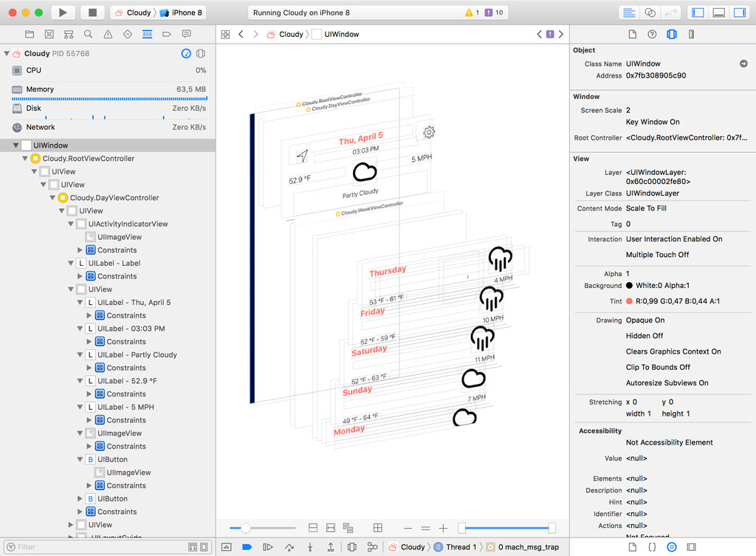The width and height of the screenshot is (756, 556).
Task: Collapse the UIWindow tree item
Action: [x=16, y=145]
